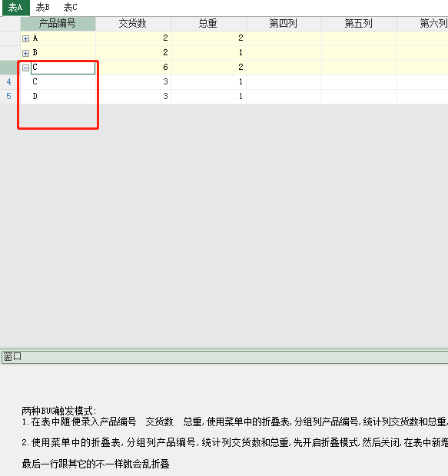The image size is (448, 476).
Task: Expand the group row A
Action: coord(26,38)
